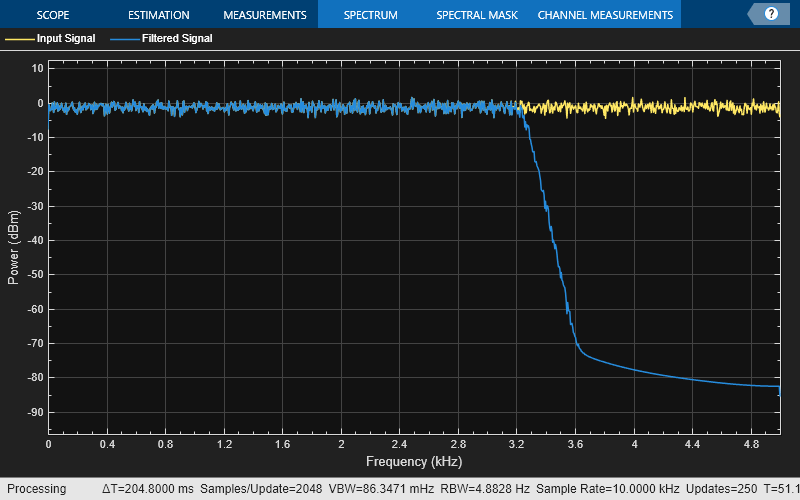Open the help question mark icon
Screen dimensions: 800x500
point(771,14)
